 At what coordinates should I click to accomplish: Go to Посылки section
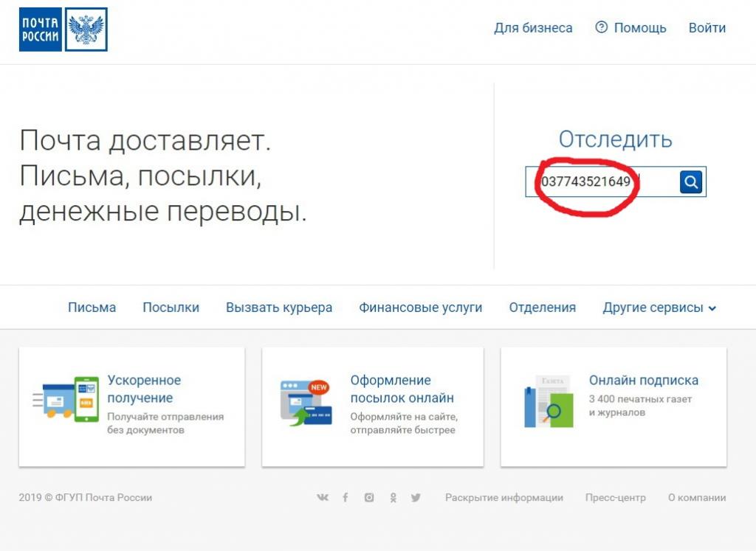[171, 308]
